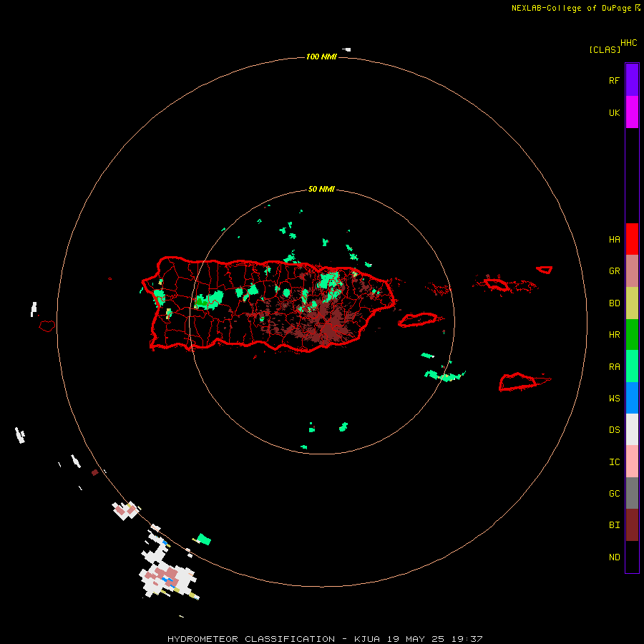
Task: Click the HA red legend swatch
Action: [x=632, y=239]
